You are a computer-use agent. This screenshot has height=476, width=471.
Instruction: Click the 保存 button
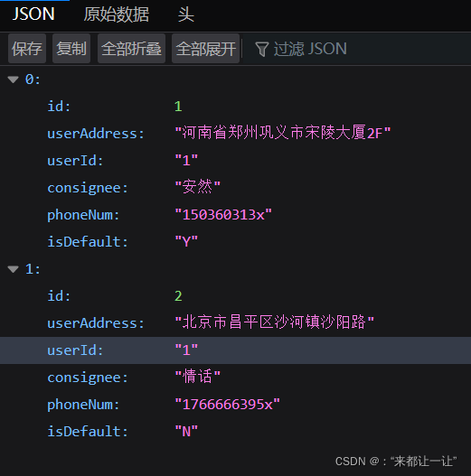point(27,49)
